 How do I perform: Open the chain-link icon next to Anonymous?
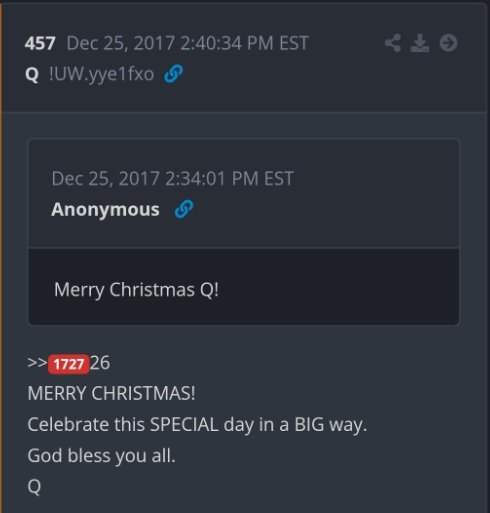184,209
